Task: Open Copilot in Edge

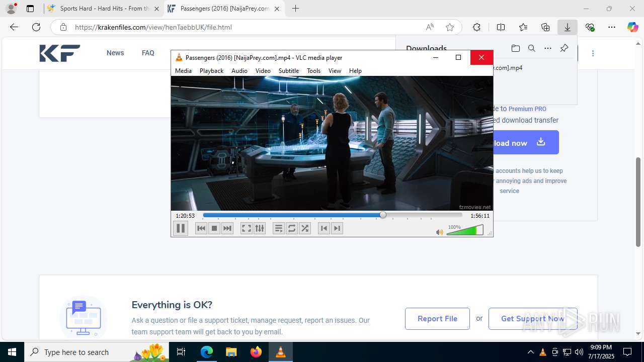Action: tap(632, 27)
